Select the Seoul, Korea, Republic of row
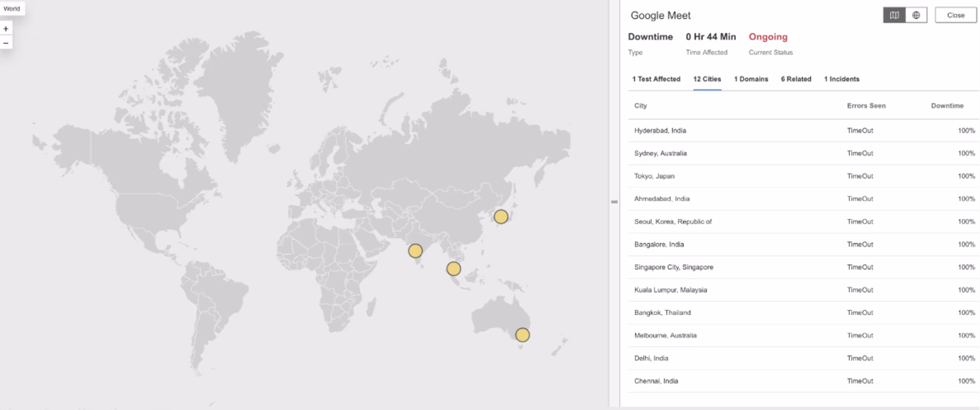Image resolution: width=980 pixels, height=410 pixels. click(x=804, y=222)
